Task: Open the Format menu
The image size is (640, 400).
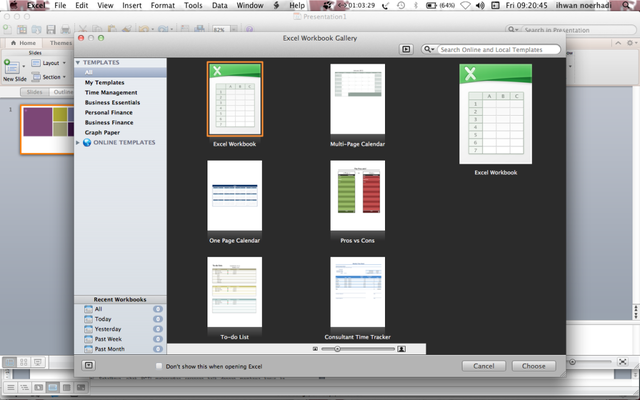Action: click(x=162, y=5)
